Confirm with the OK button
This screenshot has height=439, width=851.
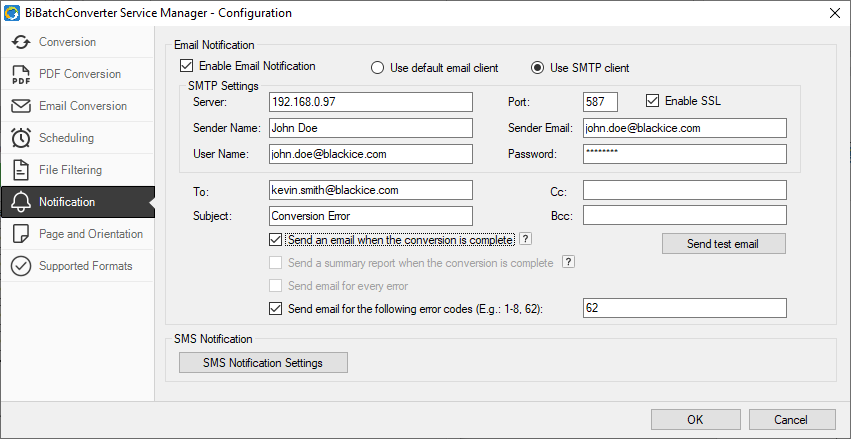point(695,419)
